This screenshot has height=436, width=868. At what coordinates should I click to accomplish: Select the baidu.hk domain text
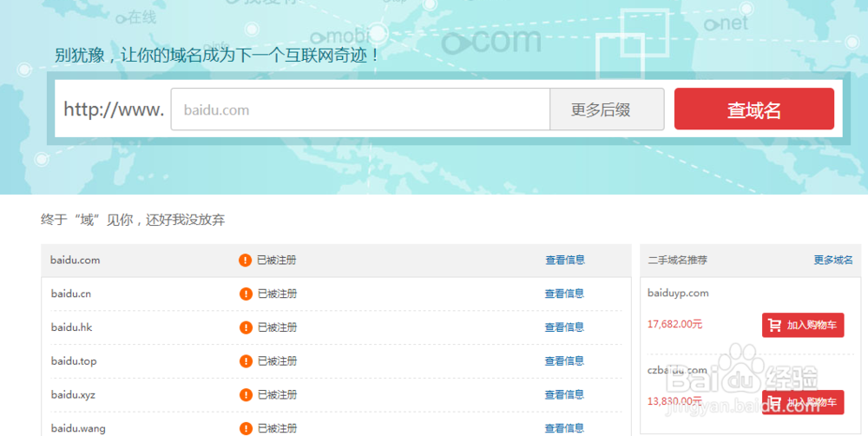tap(71, 327)
